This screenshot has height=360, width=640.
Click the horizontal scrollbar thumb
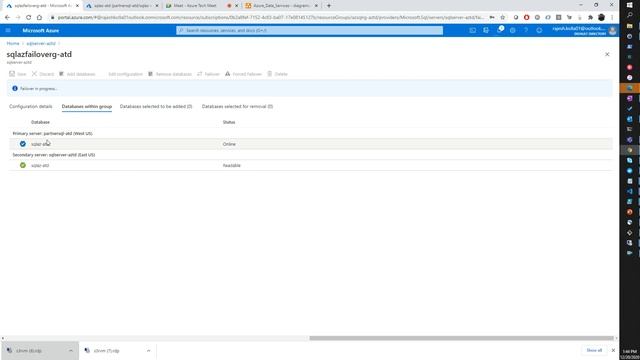tap(461, 338)
